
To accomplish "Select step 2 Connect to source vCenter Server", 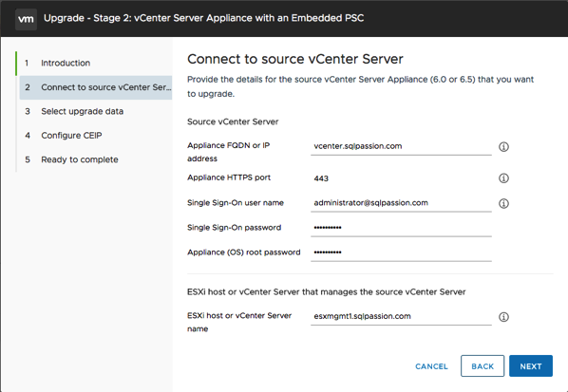I will click(96, 87).
